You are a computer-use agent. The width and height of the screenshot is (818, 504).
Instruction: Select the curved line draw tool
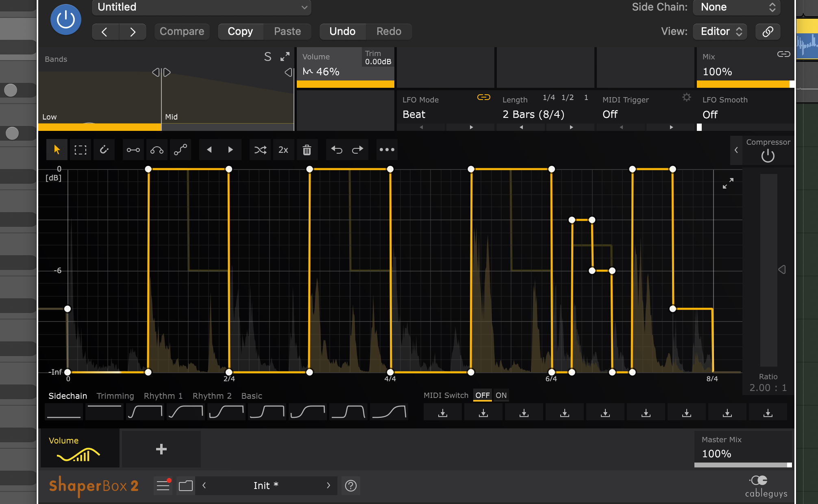tap(157, 150)
